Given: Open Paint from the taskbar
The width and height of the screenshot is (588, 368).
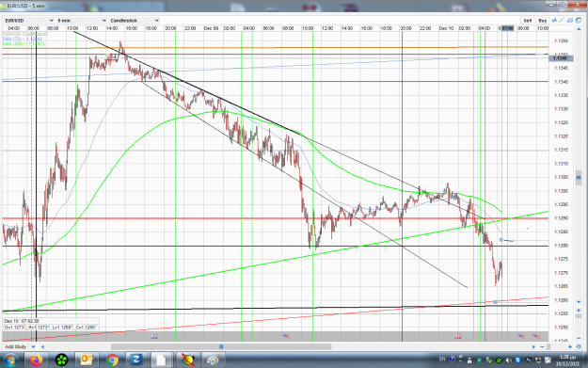Looking at the screenshot, I should pos(213,360).
